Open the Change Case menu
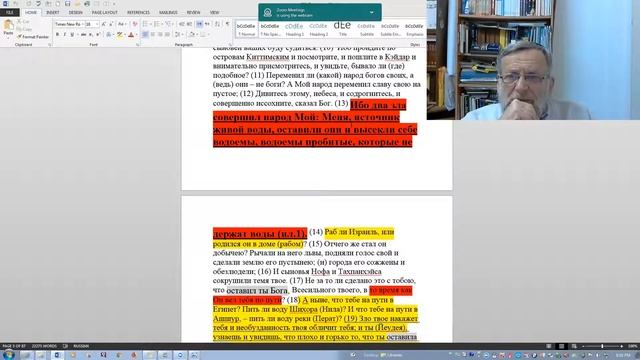This screenshot has height=360, width=640. tap(121, 24)
